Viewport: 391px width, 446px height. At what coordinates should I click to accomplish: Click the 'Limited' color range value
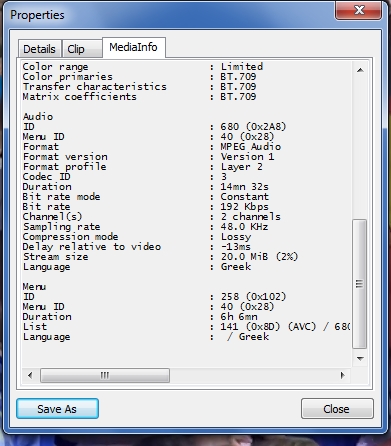pyautogui.click(x=242, y=66)
